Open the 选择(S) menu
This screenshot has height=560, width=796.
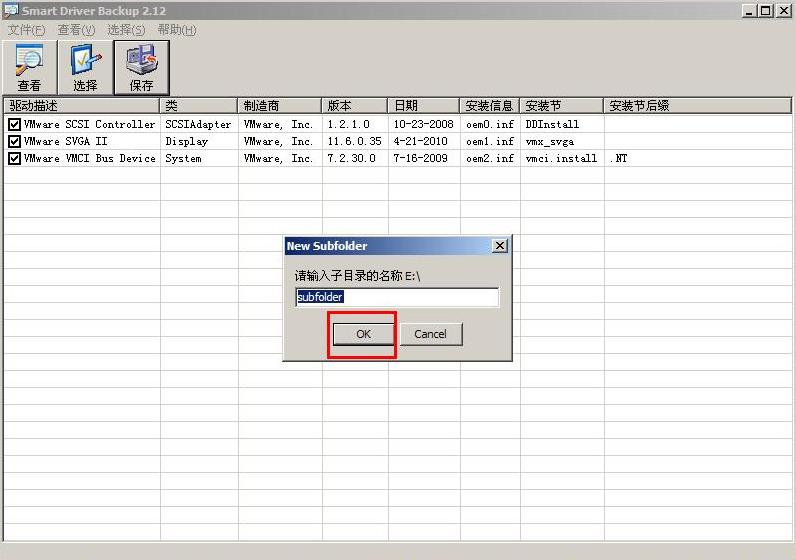point(126,30)
